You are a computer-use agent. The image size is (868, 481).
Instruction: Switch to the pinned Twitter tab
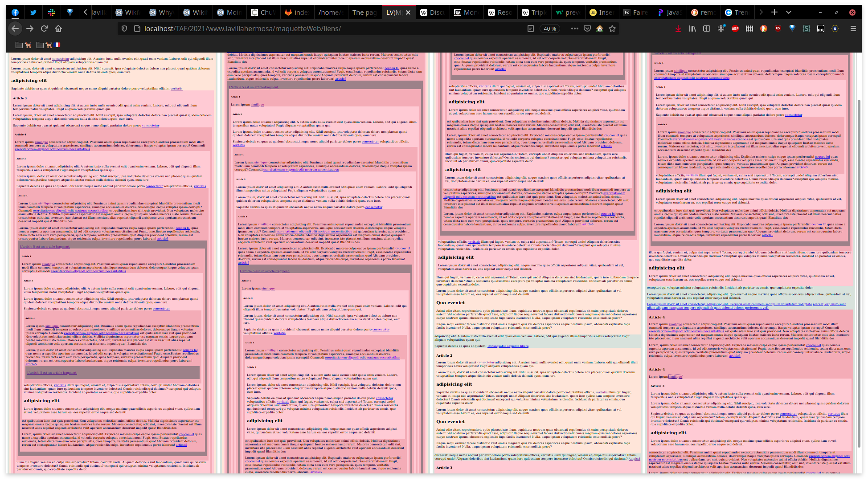[x=33, y=12]
